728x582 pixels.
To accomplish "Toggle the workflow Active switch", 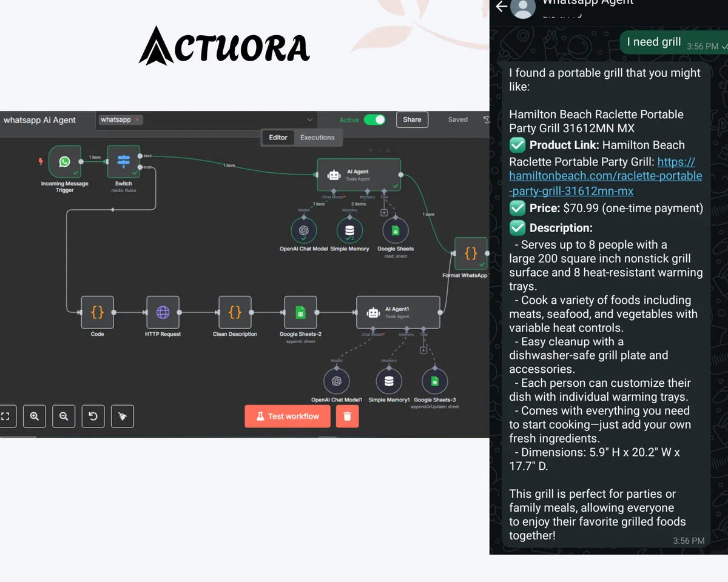I will [374, 119].
